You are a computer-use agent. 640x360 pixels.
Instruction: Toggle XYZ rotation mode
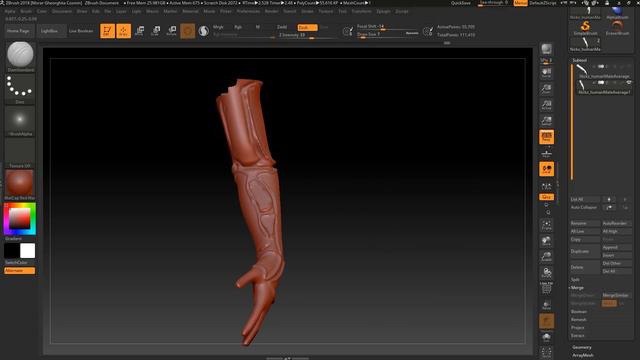click(x=546, y=197)
